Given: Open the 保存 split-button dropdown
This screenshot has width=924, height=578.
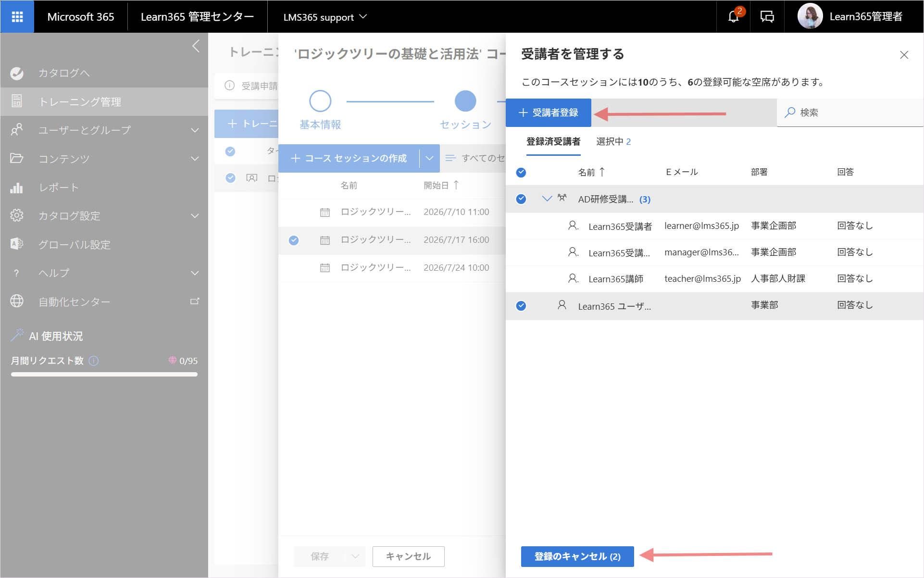Looking at the screenshot, I should [355, 556].
